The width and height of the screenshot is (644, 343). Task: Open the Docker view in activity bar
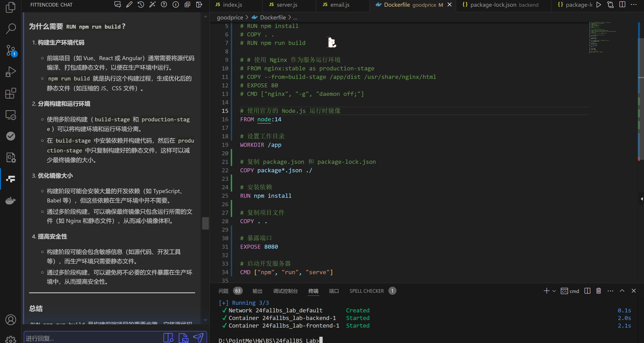(x=11, y=200)
